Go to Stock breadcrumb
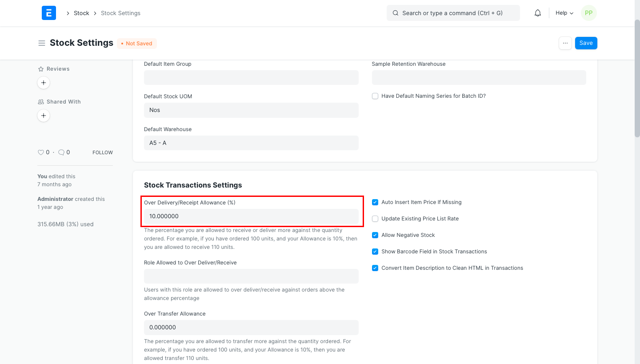The height and width of the screenshot is (364, 640). click(x=81, y=13)
